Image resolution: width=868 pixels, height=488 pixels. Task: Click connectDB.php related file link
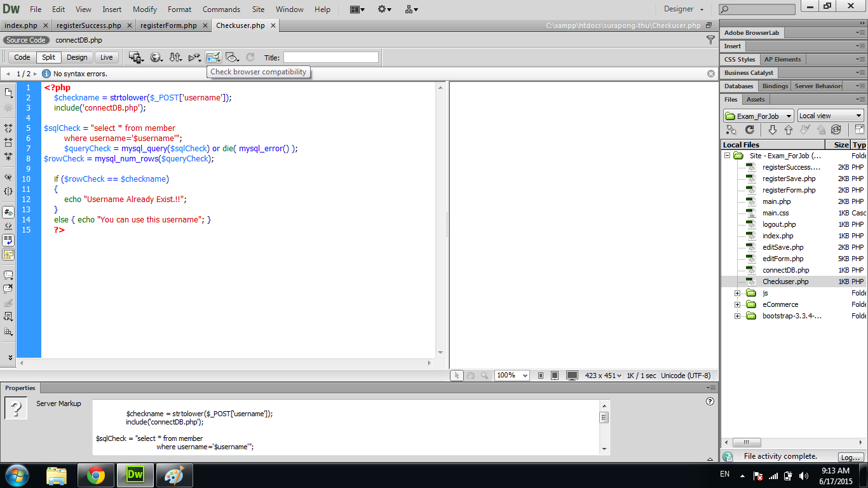79,40
